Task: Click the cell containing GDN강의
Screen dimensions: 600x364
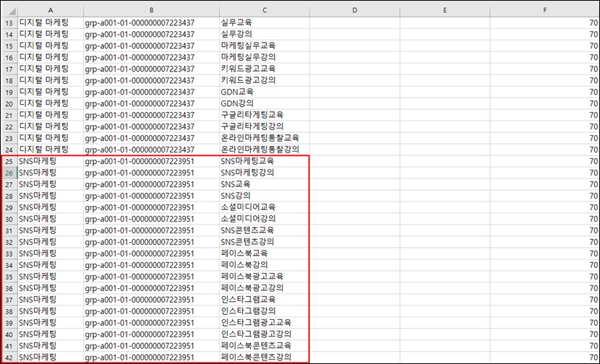Action: [265, 103]
